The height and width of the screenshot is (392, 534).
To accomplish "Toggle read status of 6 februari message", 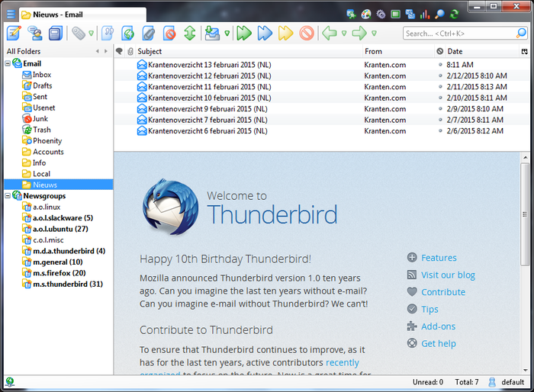I will pos(440,130).
